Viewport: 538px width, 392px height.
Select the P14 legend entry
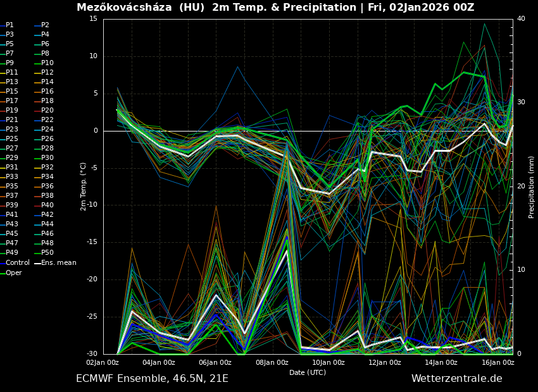click(47, 82)
